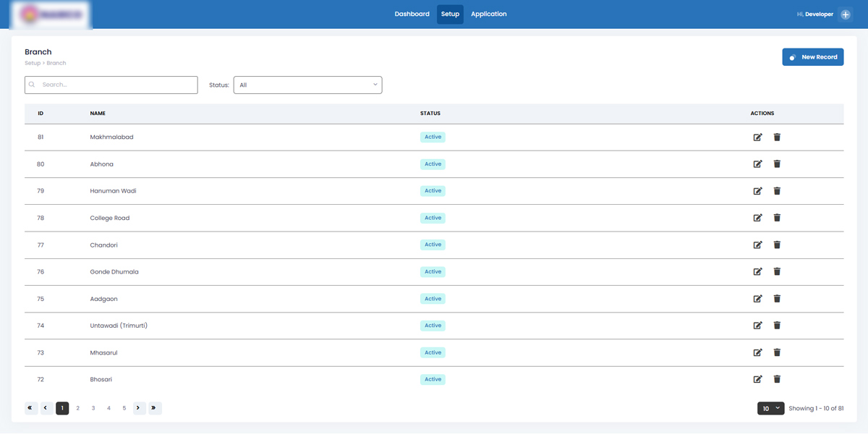Edit the Mhasarul branch record
Screen dimensions: 868x445
click(757, 352)
